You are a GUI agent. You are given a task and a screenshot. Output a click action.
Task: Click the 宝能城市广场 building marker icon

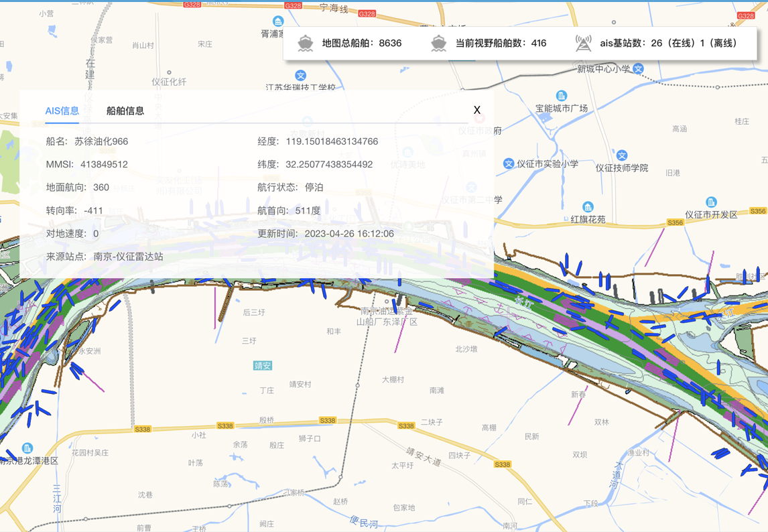pos(562,96)
